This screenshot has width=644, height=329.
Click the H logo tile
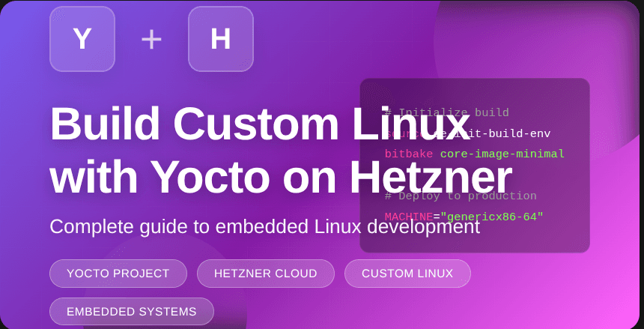point(221,39)
